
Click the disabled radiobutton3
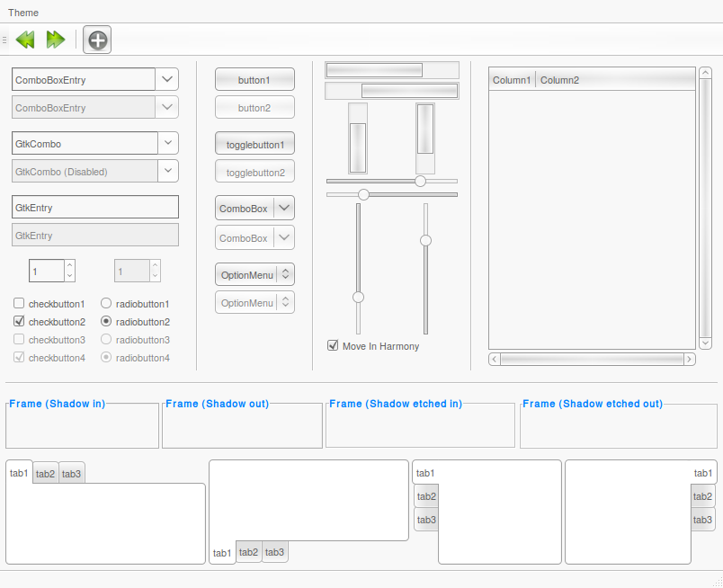point(106,339)
